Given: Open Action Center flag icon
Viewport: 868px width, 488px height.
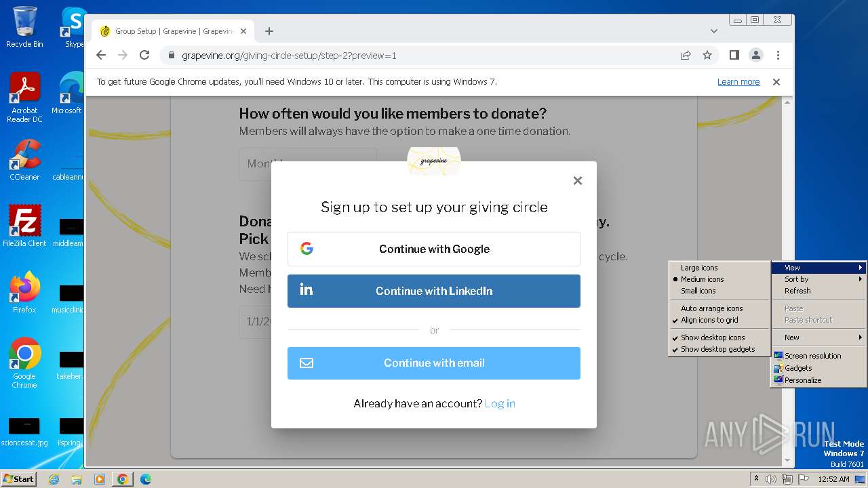Looking at the screenshot, I should [804, 479].
